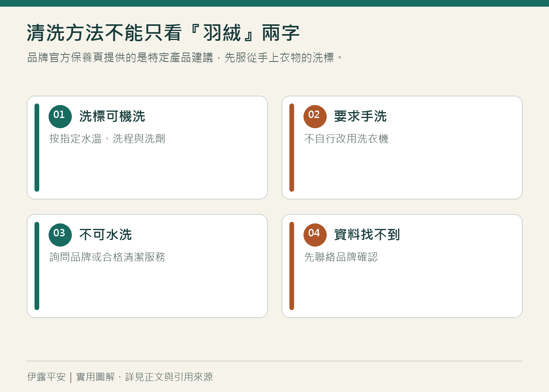Select the 03 number badge
Viewport: 549px width, 392px height.
60,235
